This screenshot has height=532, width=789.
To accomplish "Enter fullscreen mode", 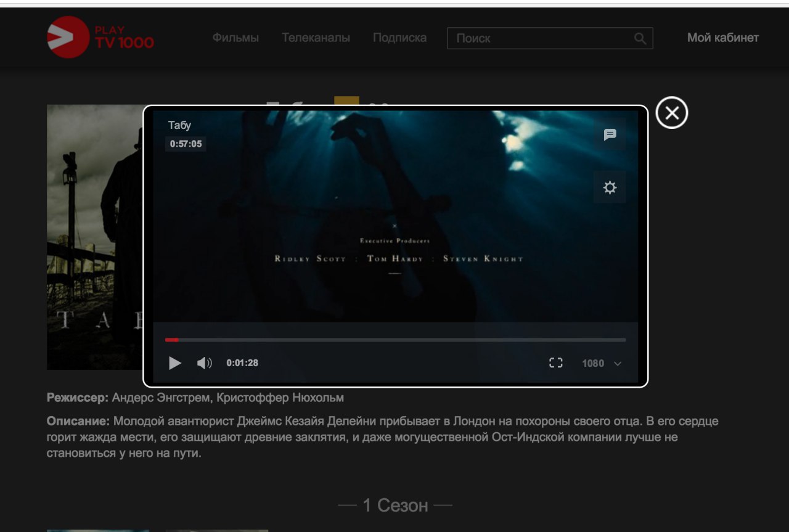I will (556, 363).
